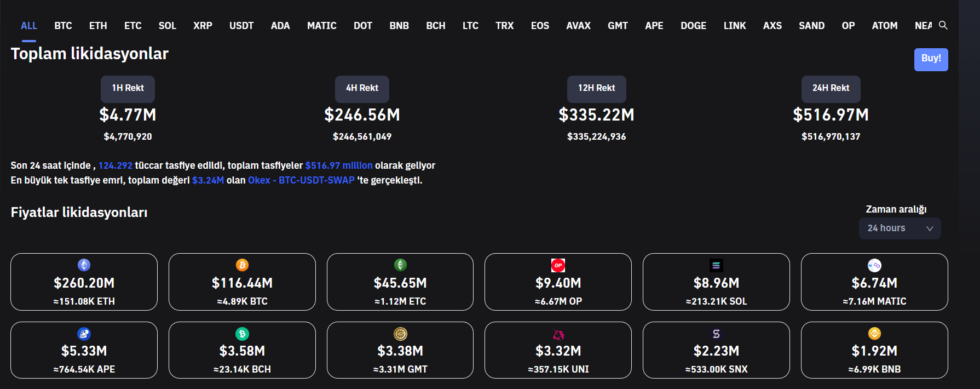This screenshot has width=980, height=389.
Task: Select the 1H Rekt button
Action: pos(128,88)
